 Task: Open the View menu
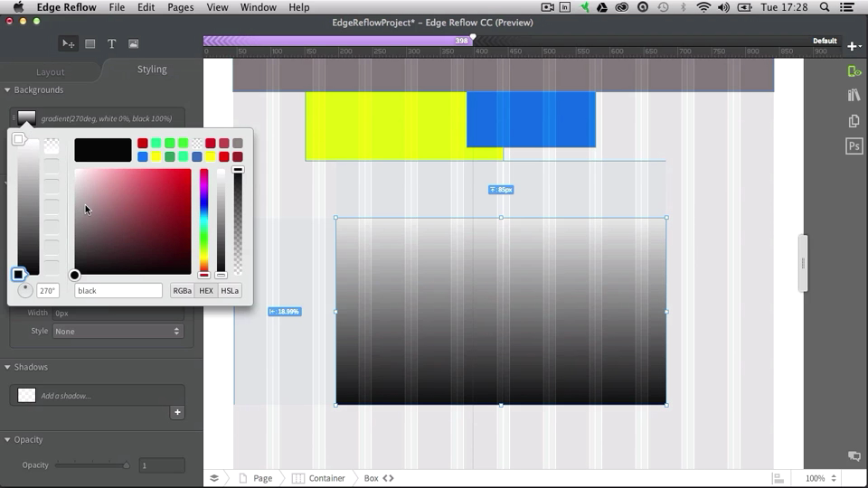pos(217,7)
